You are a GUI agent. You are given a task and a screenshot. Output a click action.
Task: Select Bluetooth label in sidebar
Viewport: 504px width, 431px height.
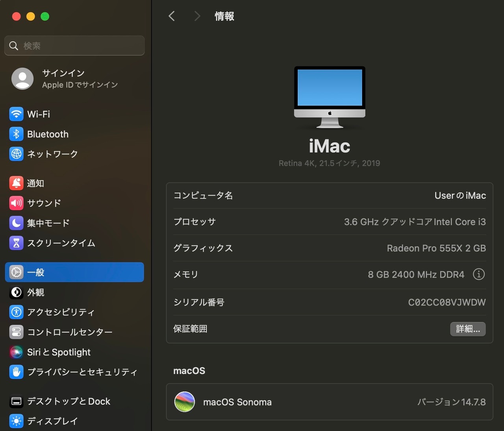coord(48,134)
